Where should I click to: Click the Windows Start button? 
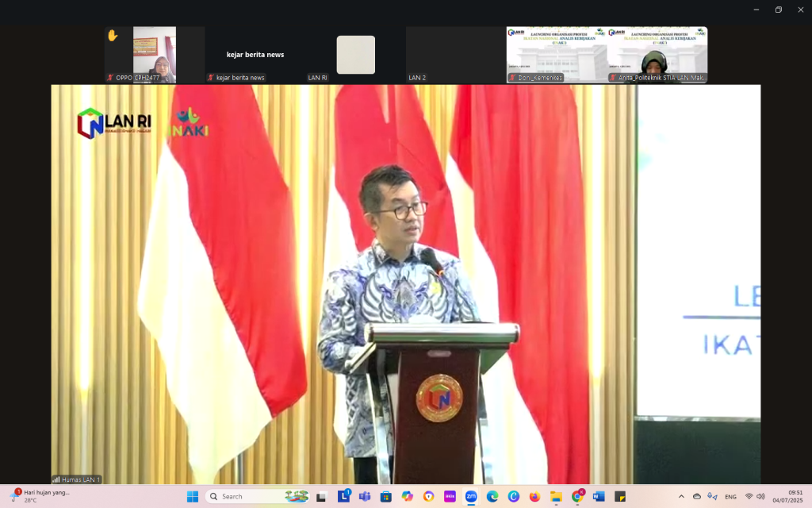pyautogui.click(x=193, y=497)
